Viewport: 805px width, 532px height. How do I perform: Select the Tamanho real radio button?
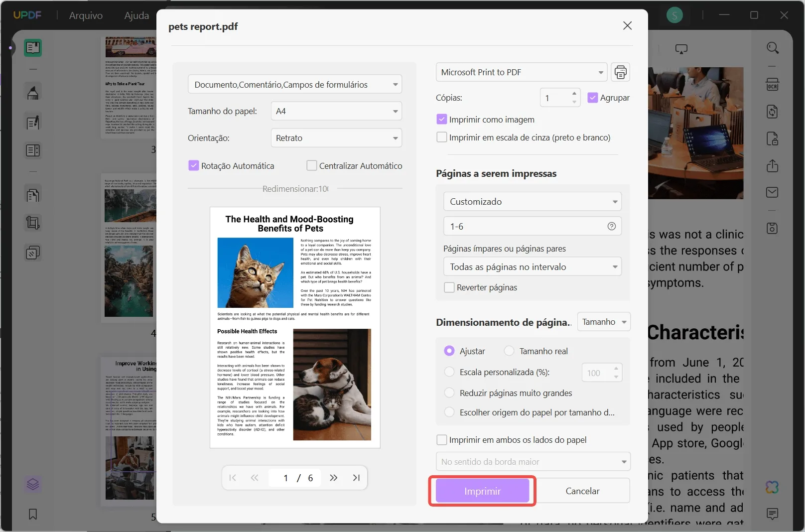[509, 351]
